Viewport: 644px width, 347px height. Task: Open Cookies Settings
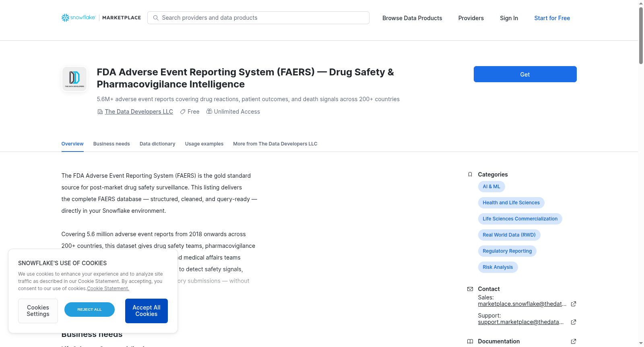click(38, 311)
